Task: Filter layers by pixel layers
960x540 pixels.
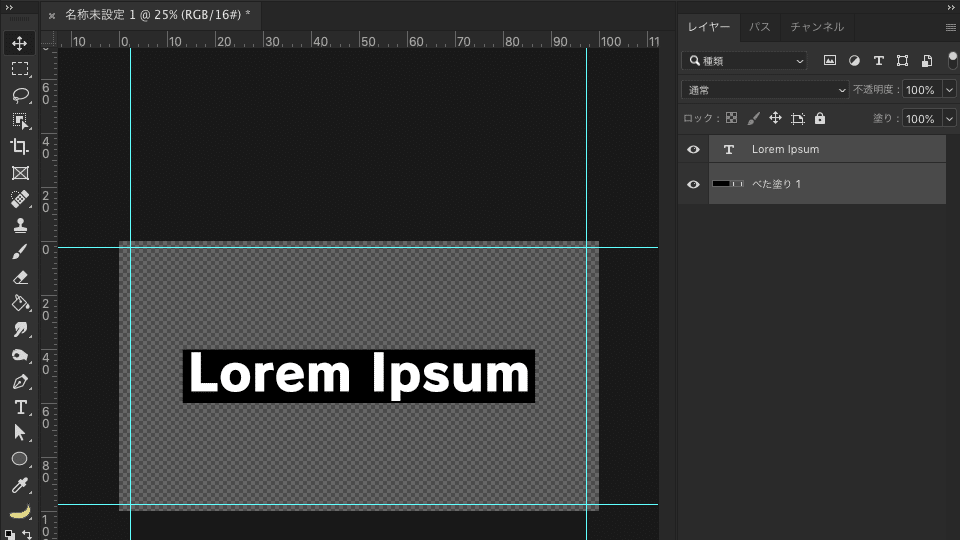Action: pos(830,60)
